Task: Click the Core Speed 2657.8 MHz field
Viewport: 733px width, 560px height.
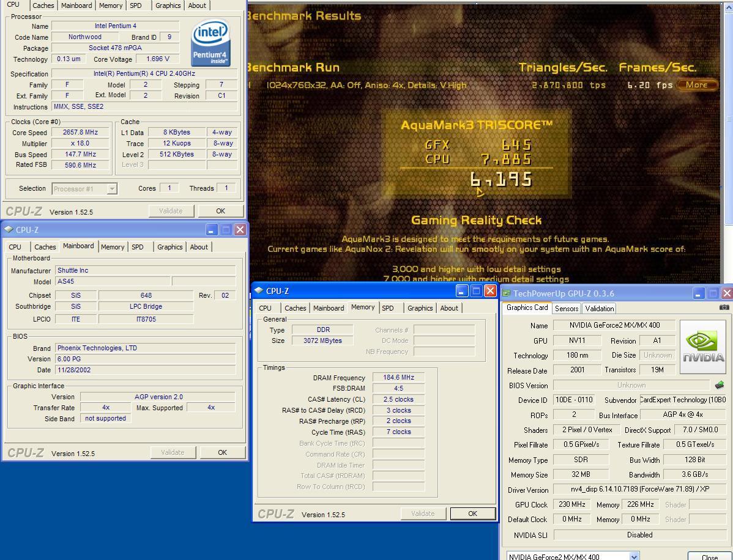Action: tap(80, 132)
